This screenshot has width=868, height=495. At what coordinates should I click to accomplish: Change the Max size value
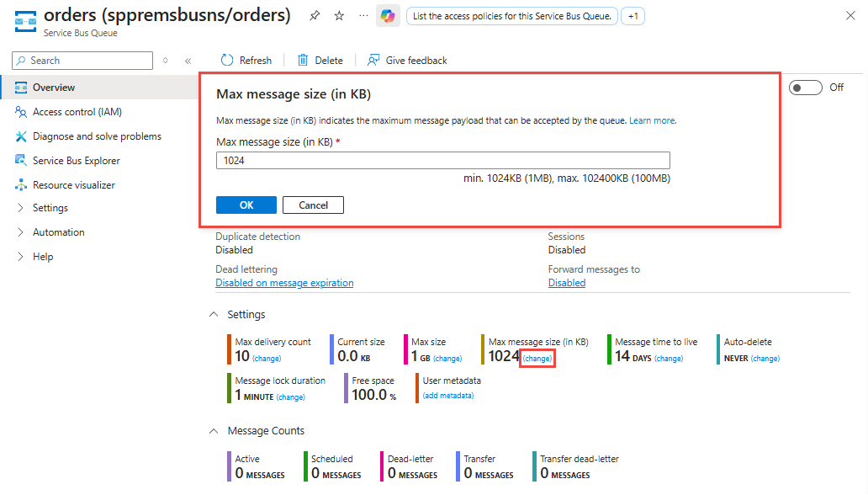point(447,359)
